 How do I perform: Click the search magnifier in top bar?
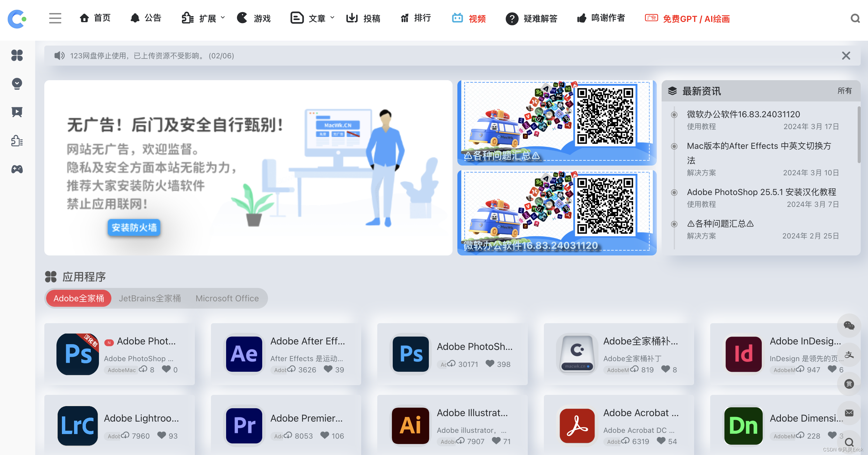pos(855,18)
